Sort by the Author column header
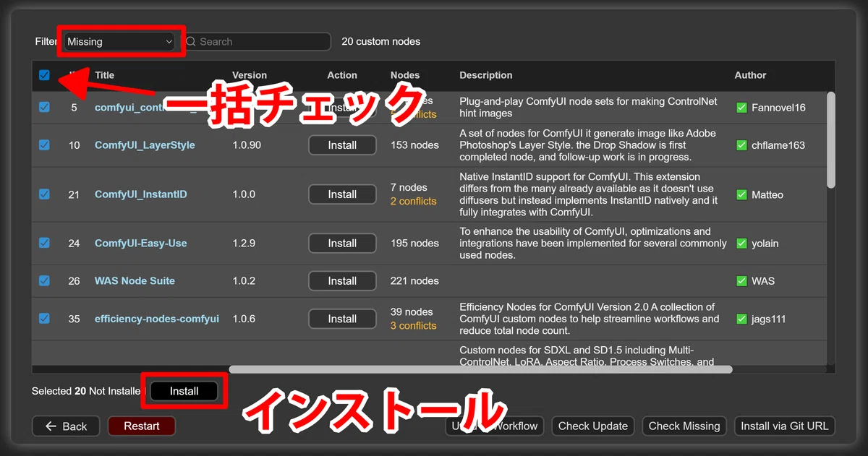868x456 pixels. pos(751,75)
